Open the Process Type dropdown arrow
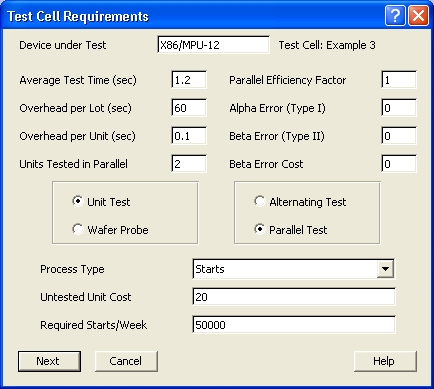The width and height of the screenshot is (434, 389). click(385, 269)
